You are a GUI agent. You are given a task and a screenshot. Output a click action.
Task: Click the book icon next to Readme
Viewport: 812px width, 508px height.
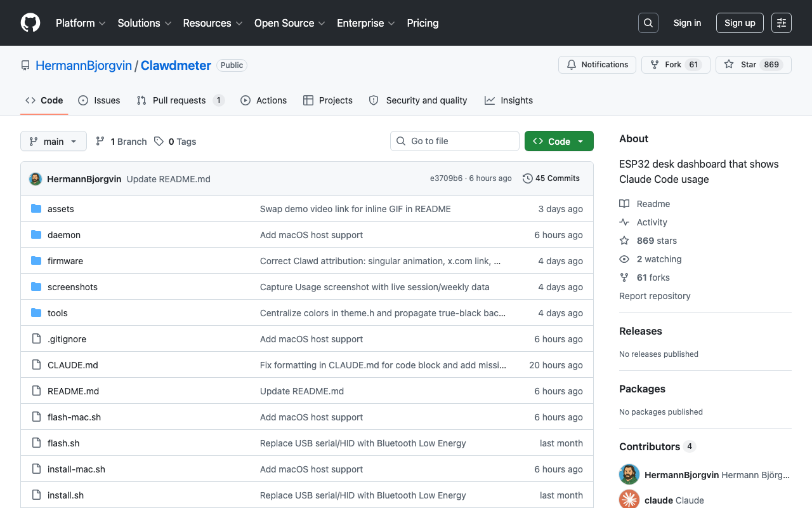pyautogui.click(x=624, y=204)
